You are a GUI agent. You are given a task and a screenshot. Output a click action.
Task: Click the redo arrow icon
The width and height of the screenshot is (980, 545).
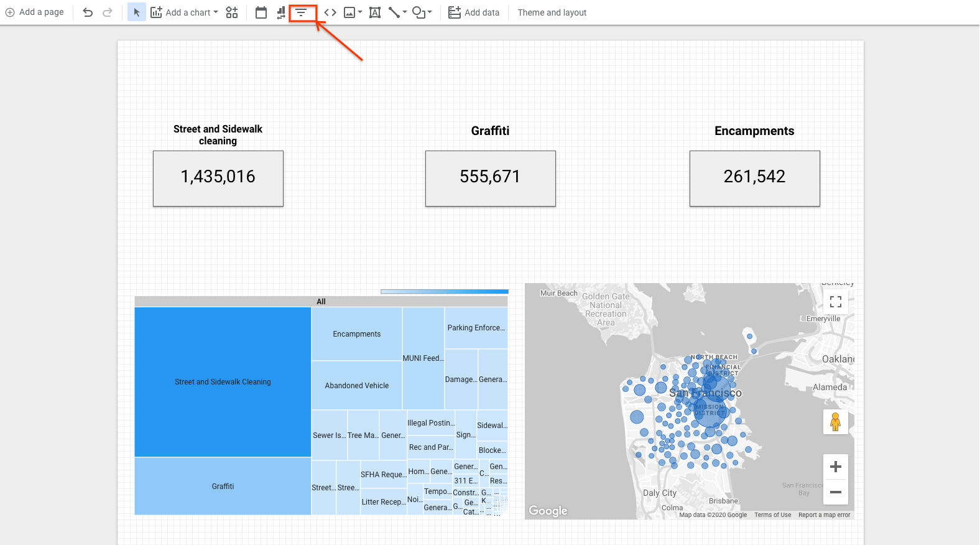click(x=108, y=12)
